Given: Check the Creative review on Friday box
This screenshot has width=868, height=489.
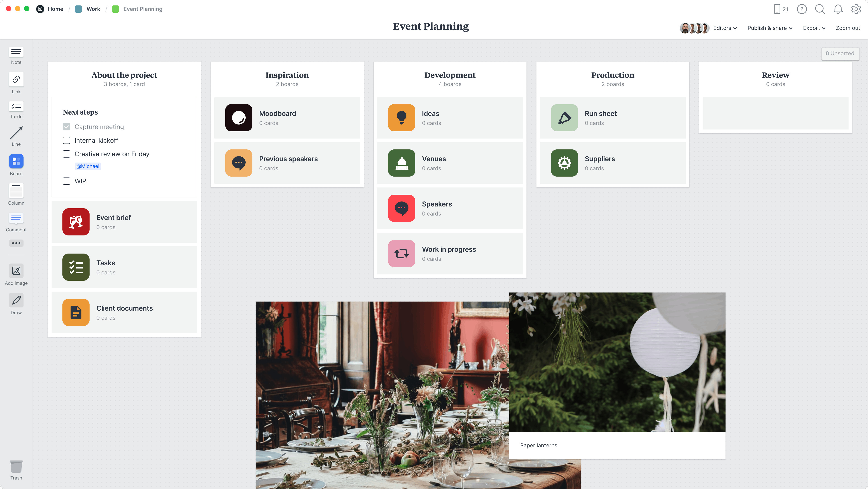Looking at the screenshot, I should [x=66, y=154].
